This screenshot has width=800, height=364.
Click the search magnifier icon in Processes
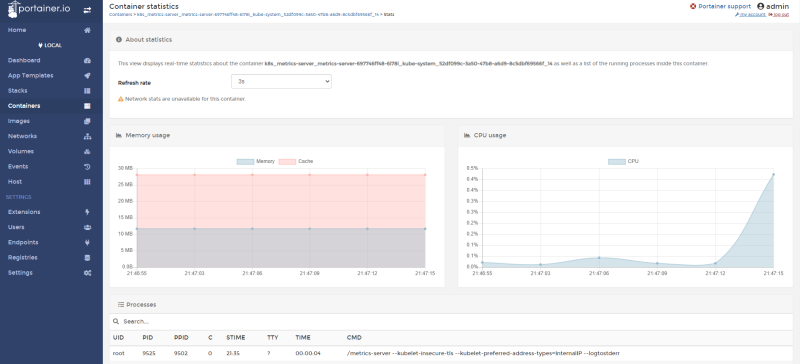tap(116, 322)
